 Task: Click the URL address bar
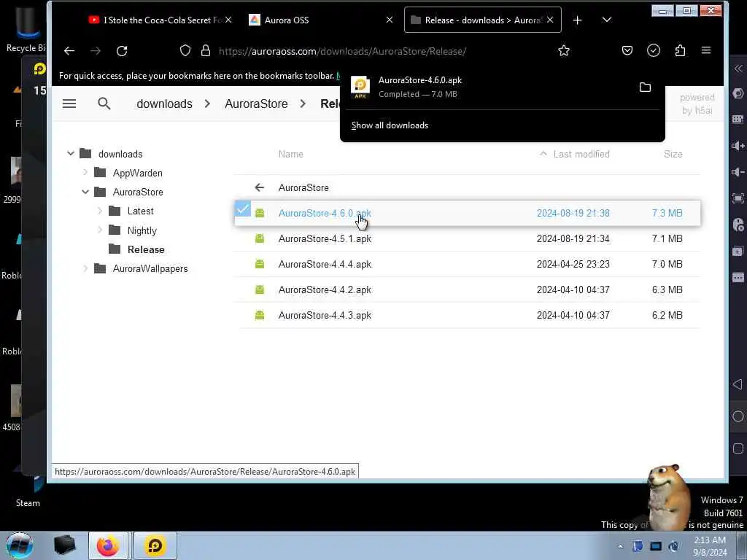click(342, 51)
